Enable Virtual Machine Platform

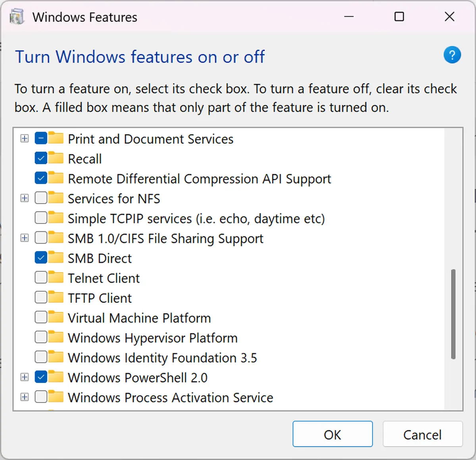click(x=41, y=317)
